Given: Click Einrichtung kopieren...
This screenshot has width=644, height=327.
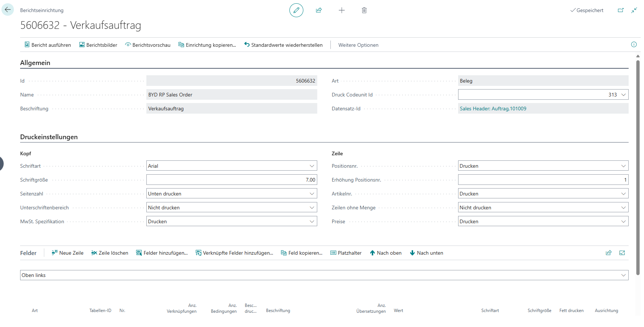Looking at the screenshot, I should [207, 45].
